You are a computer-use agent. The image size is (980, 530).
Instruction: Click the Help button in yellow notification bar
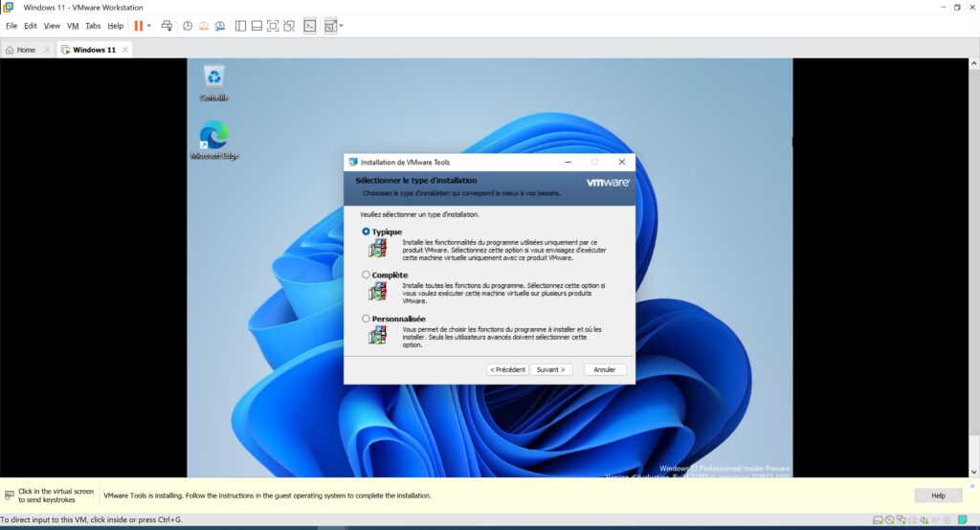938,496
